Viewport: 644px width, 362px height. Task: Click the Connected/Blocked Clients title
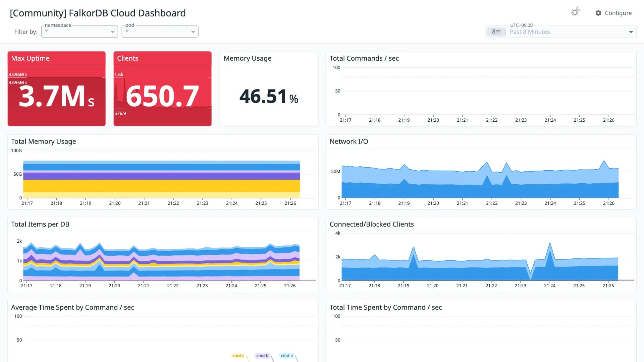point(372,224)
